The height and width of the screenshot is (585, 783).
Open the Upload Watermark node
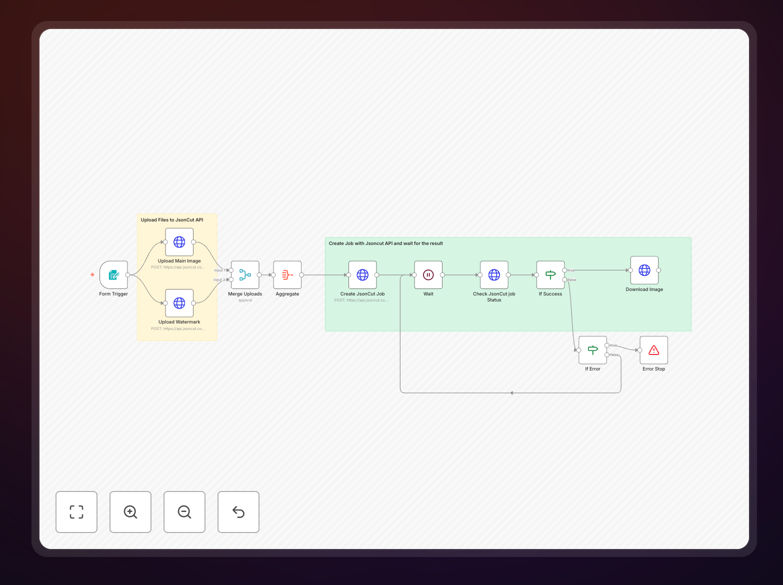[179, 303]
